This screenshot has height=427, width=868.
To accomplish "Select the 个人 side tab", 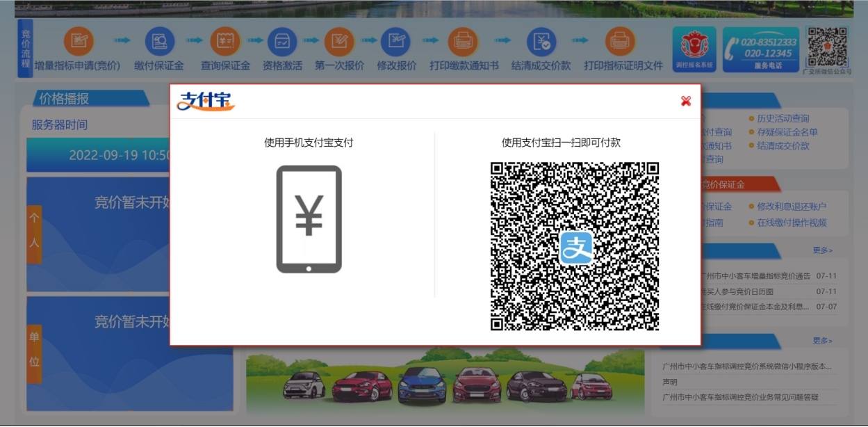I will point(34,234).
